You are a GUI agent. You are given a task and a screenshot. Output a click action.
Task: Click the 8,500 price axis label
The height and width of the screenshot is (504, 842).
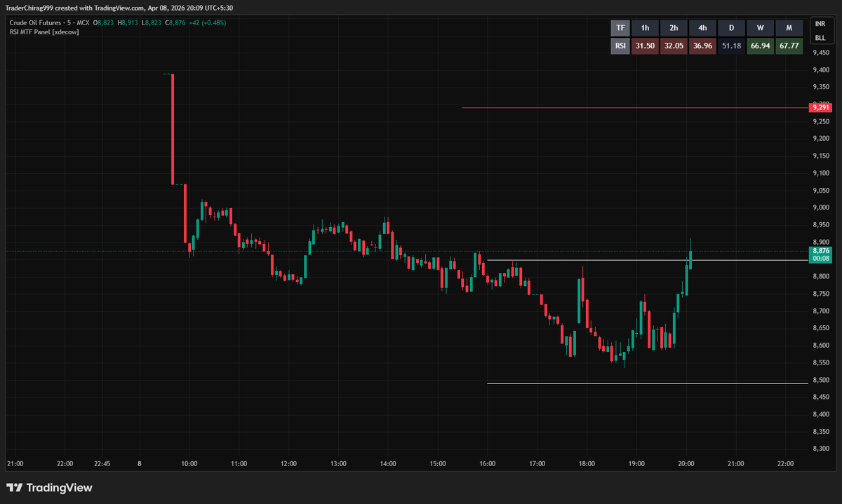[x=821, y=380]
